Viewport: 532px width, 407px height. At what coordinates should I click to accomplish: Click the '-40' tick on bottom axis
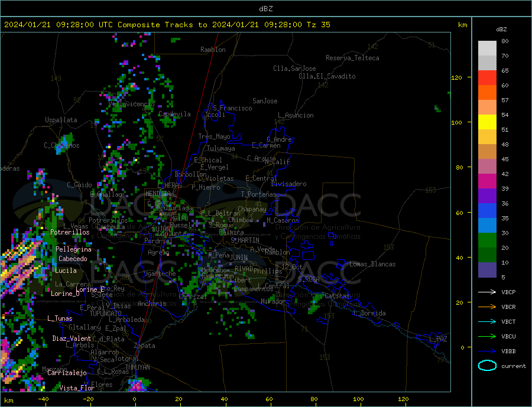43,399
